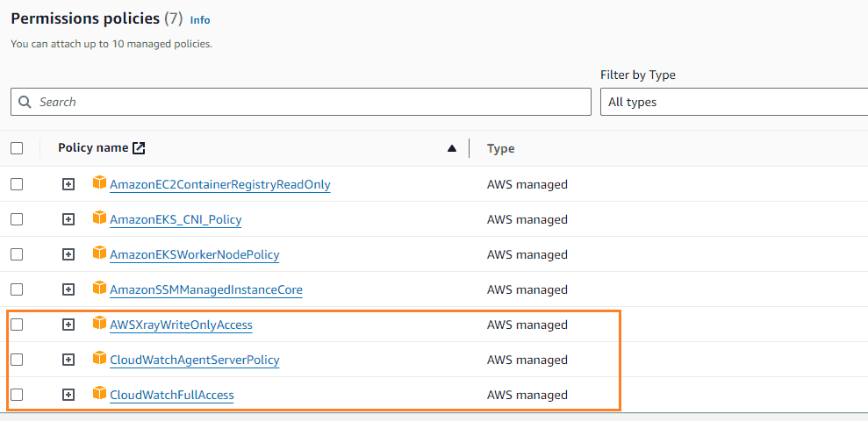Click the external link icon next to Policy name
Screen dimensions: 868x421
tap(139, 148)
